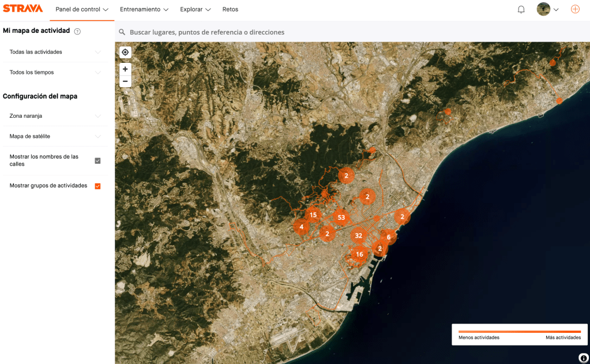Image resolution: width=590 pixels, height=364 pixels.
Task: Click the orange plus upload icon
Action: point(574,9)
